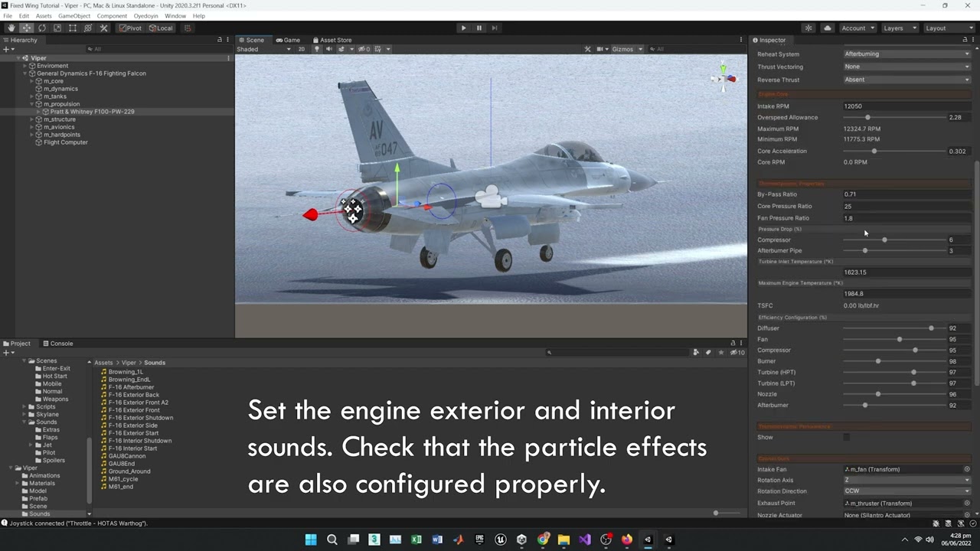Enable the Show performance checkbox
Image resolution: width=980 pixels, height=551 pixels.
tap(846, 438)
